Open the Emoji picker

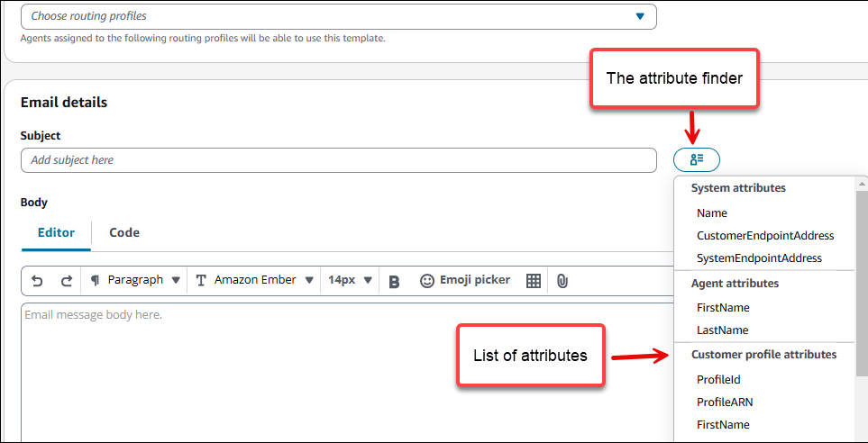[465, 280]
